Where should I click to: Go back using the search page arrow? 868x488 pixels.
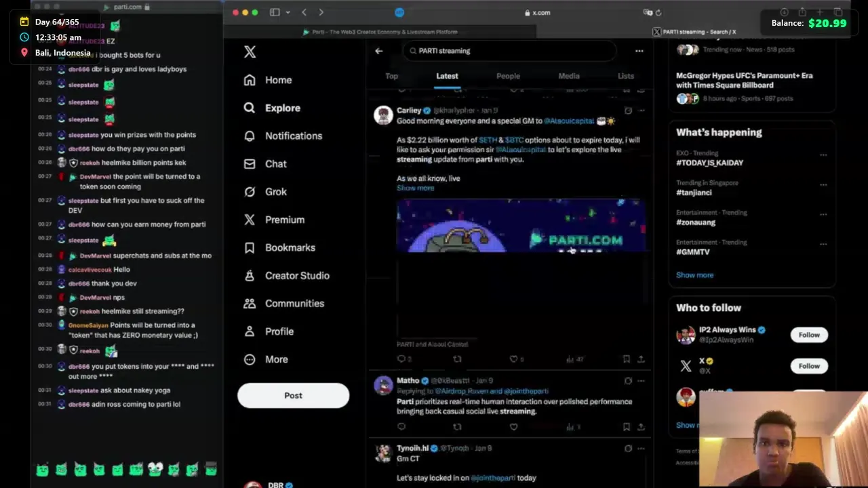click(379, 51)
